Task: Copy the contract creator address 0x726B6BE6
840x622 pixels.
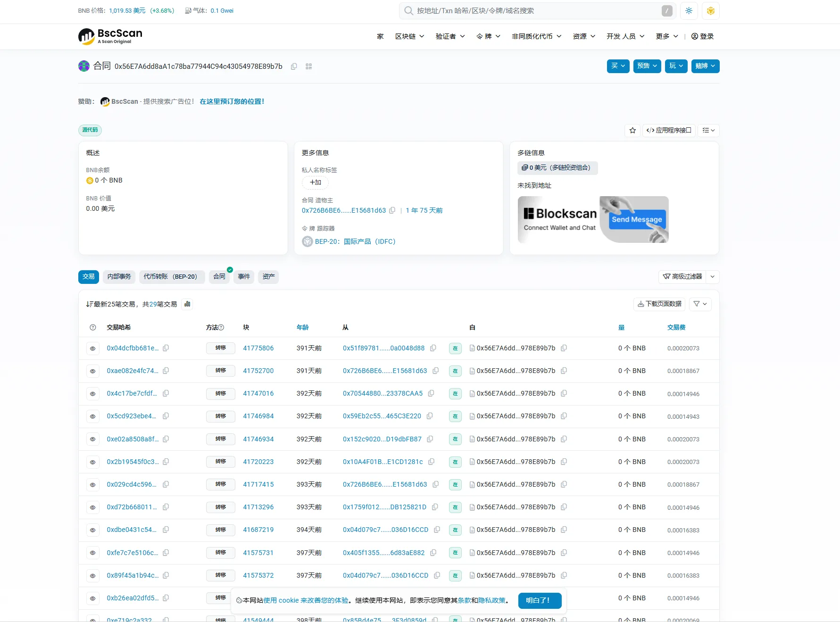Action: 392,210
